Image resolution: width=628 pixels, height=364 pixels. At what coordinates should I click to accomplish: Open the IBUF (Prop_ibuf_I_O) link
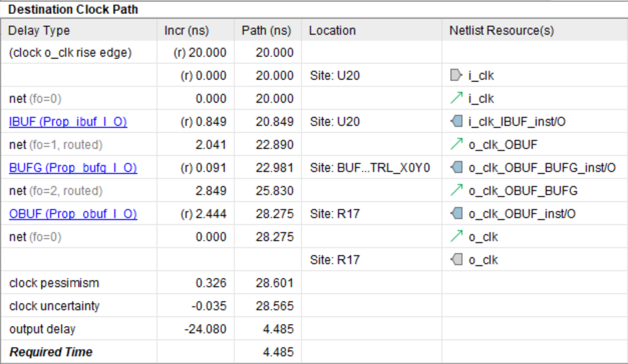tap(68, 122)
